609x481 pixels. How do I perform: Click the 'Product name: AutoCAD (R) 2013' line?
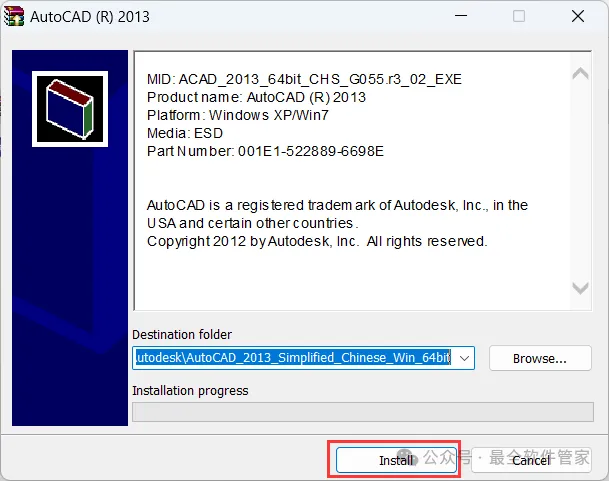tap(256, 97)
